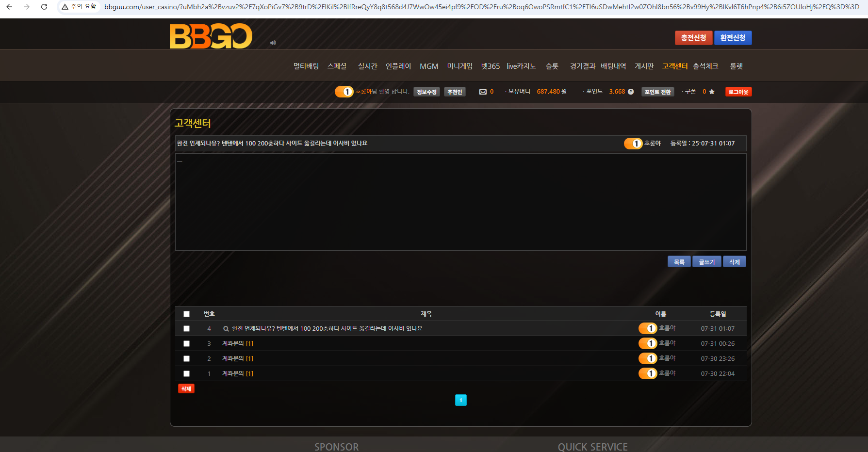Open the envelope messages icon
The image size is (868, 452).
click(483, 92)
